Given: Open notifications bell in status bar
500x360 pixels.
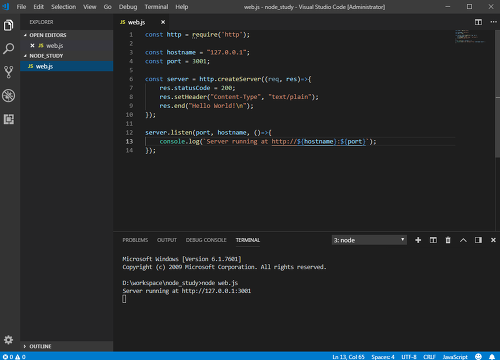Looking at the screenshot, I should coord(492,357).
